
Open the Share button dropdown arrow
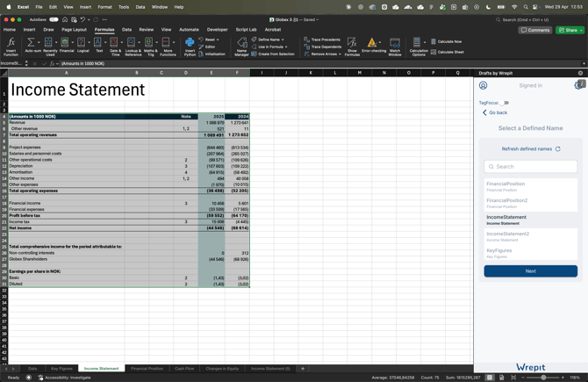click(581, 30)
